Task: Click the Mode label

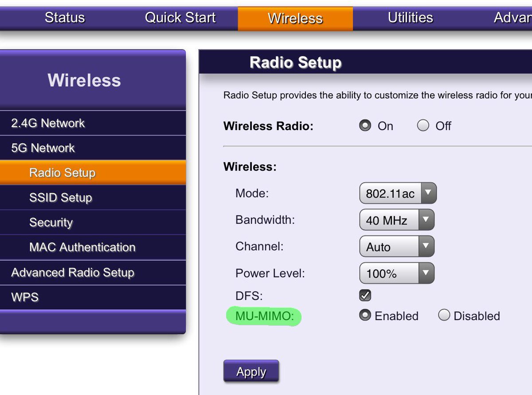Action: (252, 193)
